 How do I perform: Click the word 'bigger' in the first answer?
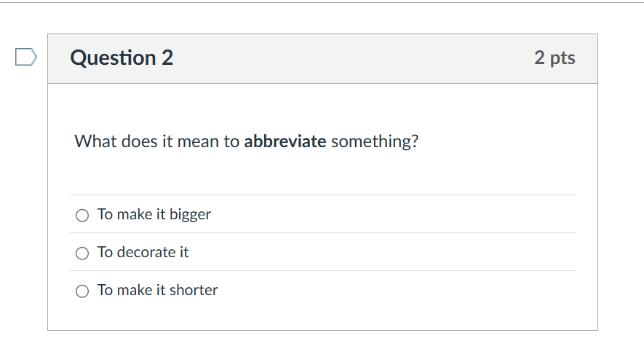coord(190,214)
